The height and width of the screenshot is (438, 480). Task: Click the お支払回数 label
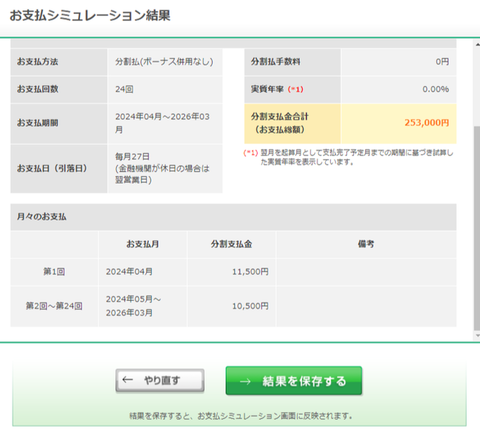click(37, 89)
